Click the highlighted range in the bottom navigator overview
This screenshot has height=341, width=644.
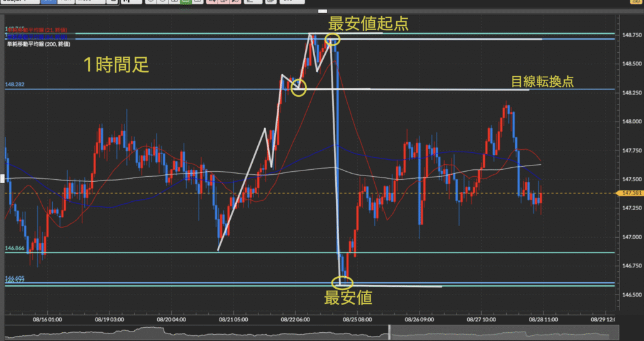(x=504, y=332)
